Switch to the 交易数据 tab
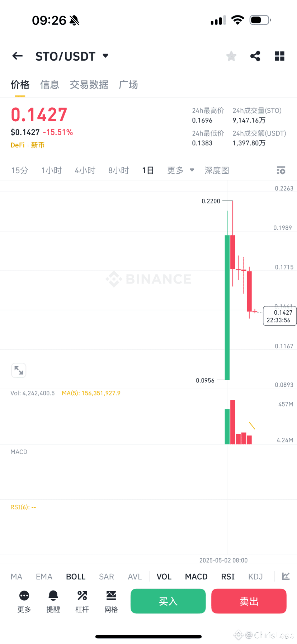The height and width of the screenshot is (644, 297). pyautogui.click(x=89, y=85)
